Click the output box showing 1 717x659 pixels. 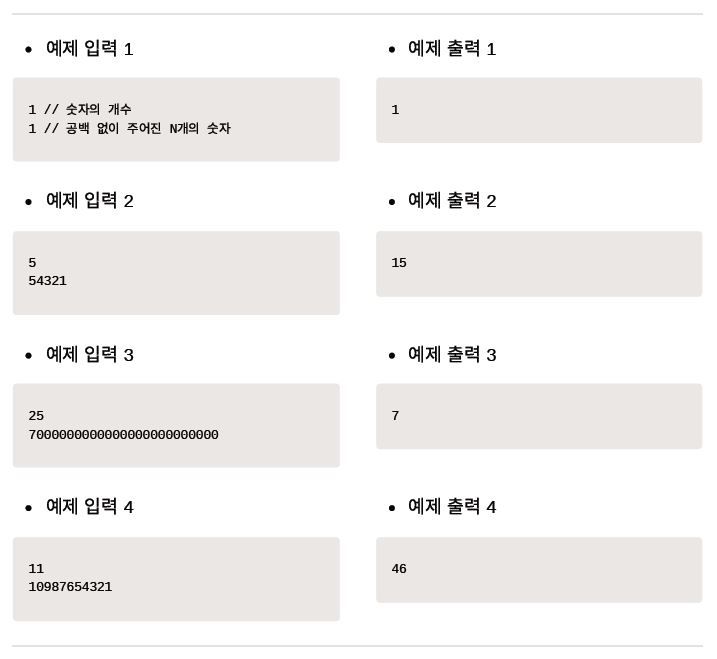pos(539,110)
